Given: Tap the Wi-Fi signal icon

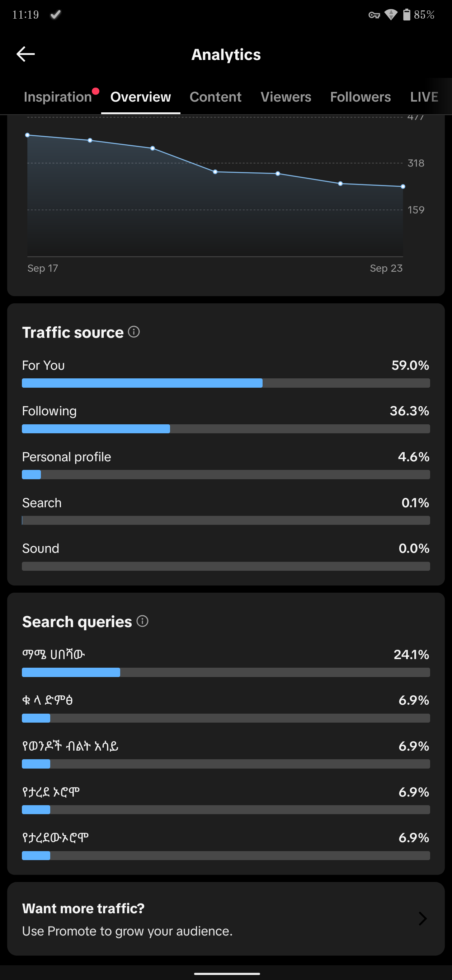Looking at the screenshot, I should pyautogui.click(x=391, y=14).
